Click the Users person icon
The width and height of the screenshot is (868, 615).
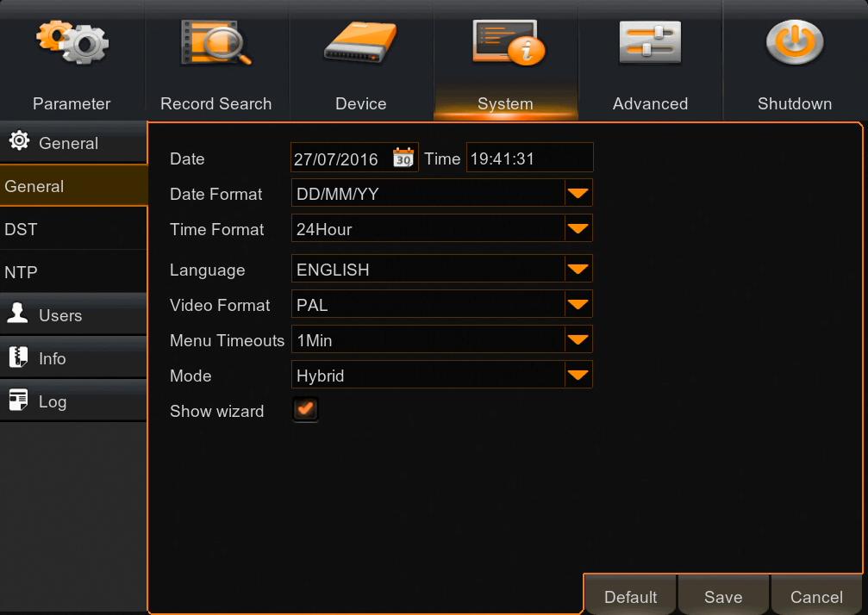tap(17, 313)
